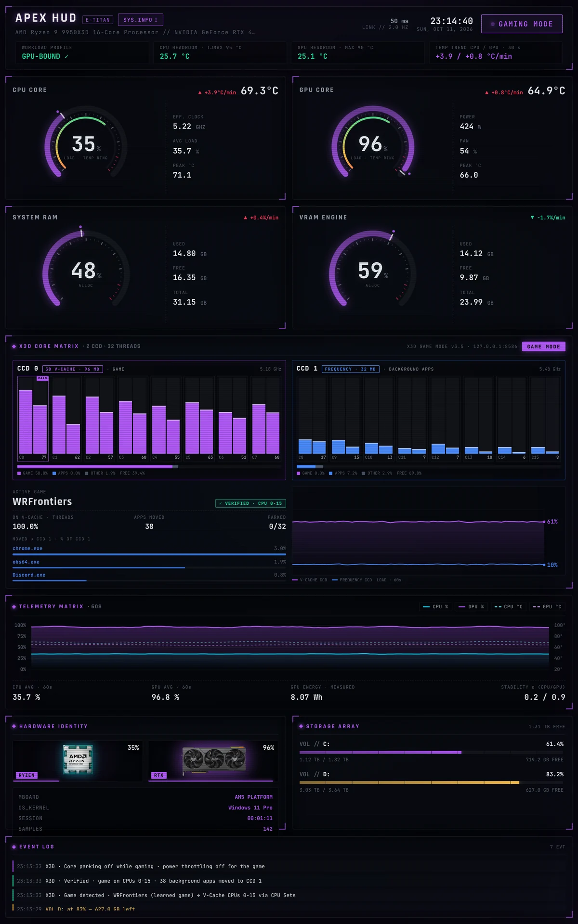Click the System RAM trend up-arrow icon

[245, 218]
